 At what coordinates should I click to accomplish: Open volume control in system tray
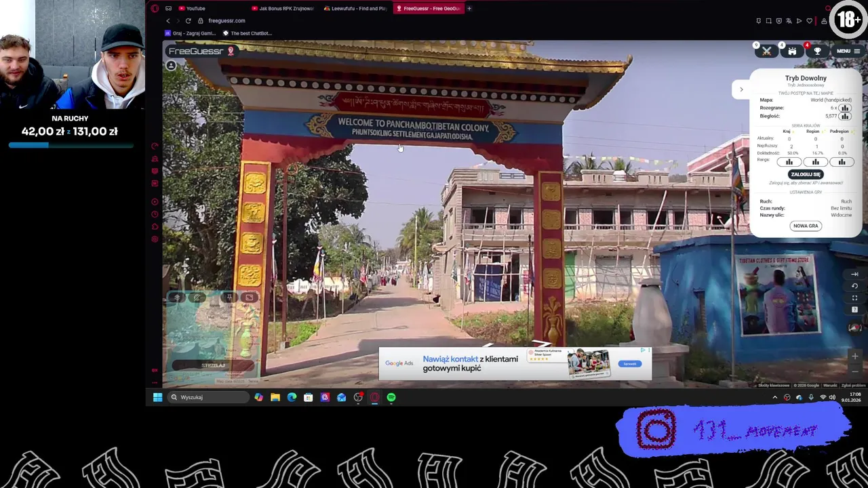click(832, 397)
